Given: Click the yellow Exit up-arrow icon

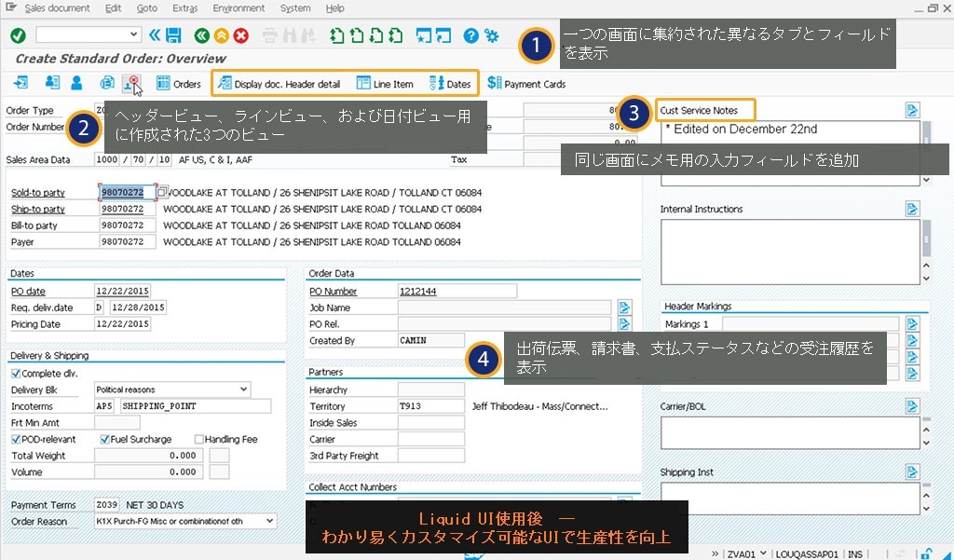Looking at the screenshot, I should (221, 35).
